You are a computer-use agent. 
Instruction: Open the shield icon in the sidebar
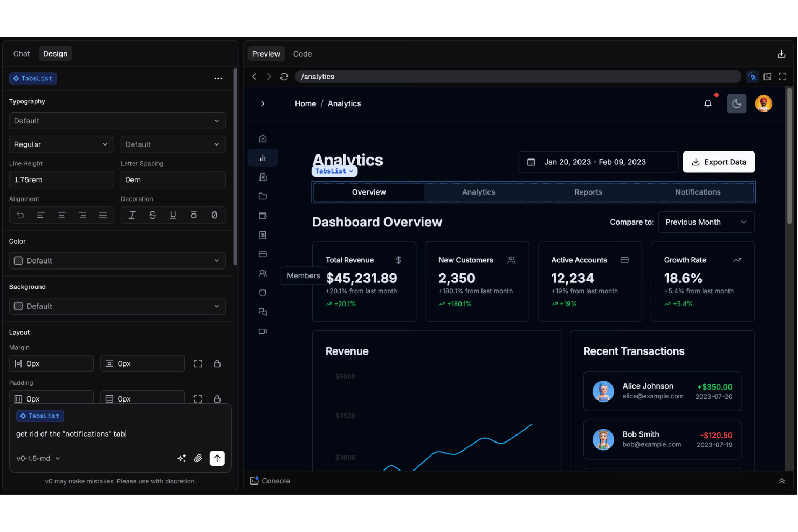pyautogui.click(x=263, y=293)
